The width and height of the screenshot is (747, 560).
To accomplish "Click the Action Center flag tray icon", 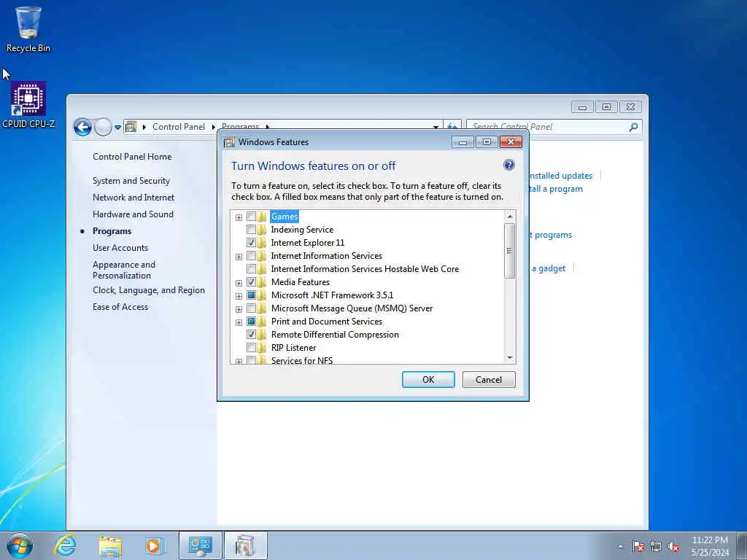I will 638,546.
